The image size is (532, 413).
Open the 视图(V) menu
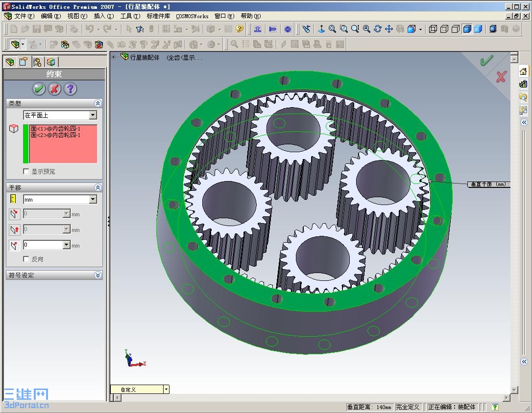point(77,16)
